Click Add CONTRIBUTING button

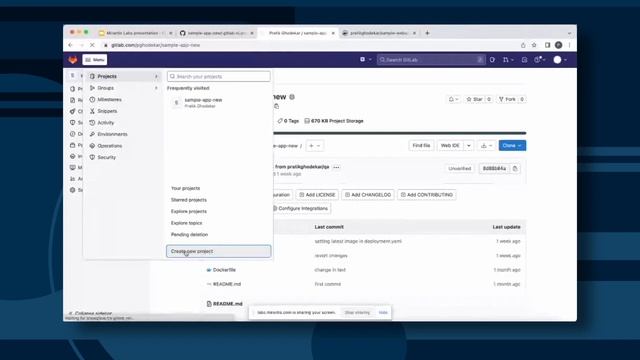coord(427,195)
